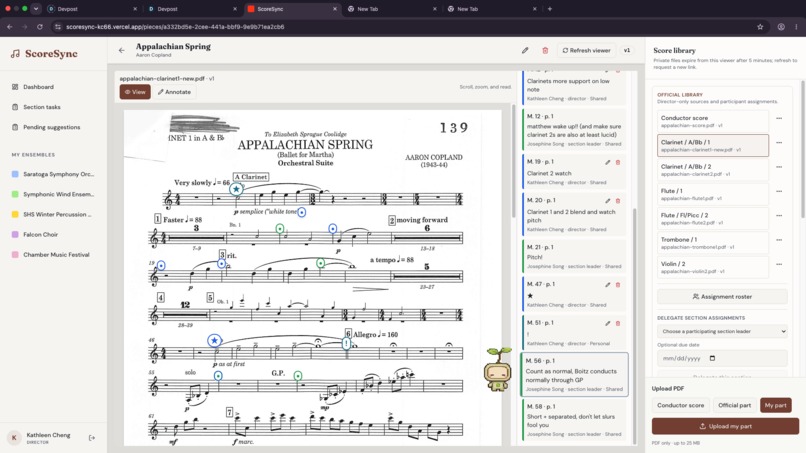
Task: Open Pending suggestions in the sidebar
Action: click(x=51, y=127)
